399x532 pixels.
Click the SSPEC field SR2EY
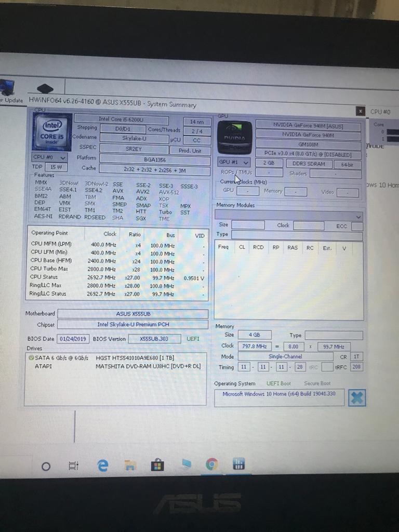[134, 149]
